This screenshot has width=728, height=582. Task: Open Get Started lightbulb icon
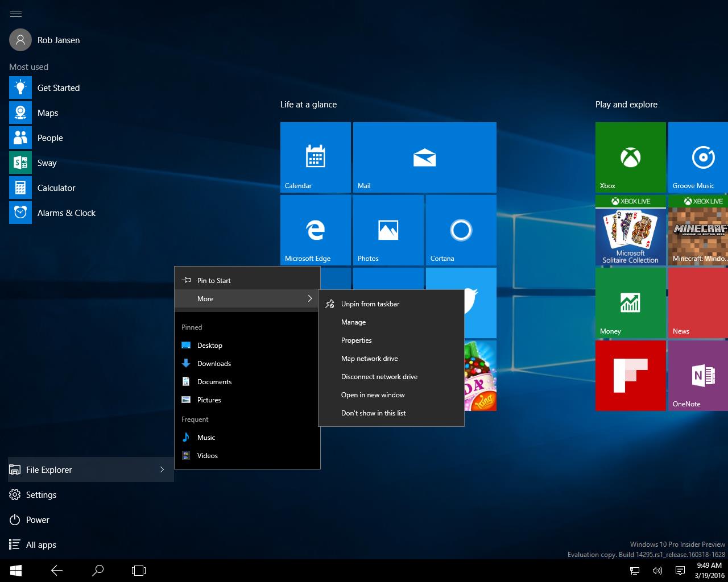pos(20,88)
